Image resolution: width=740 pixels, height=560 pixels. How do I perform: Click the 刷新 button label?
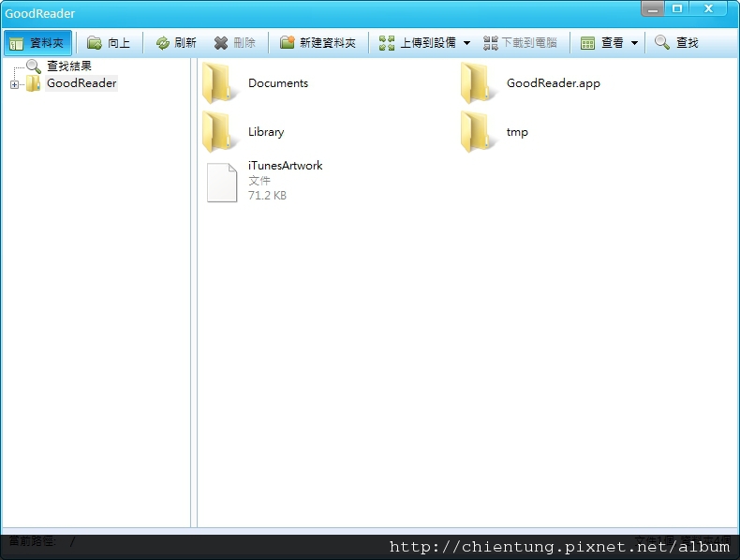pos(185,43)
